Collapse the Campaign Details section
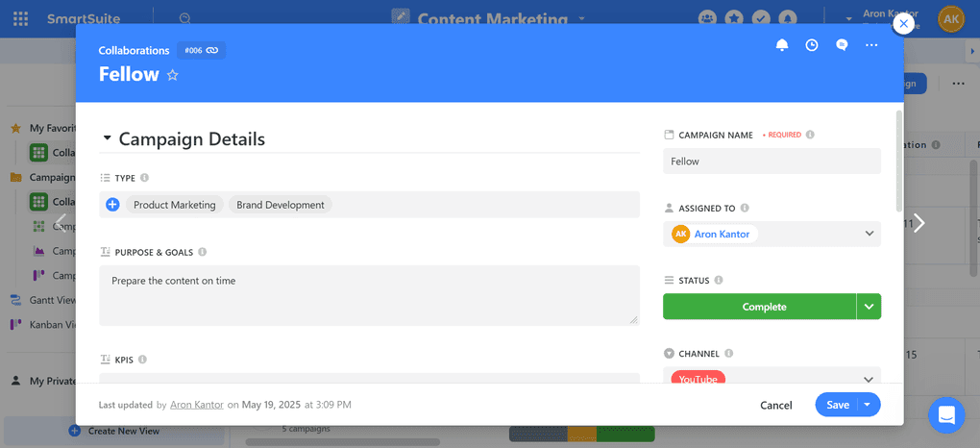This screenshot has width=980, height=448. point(107,138)
